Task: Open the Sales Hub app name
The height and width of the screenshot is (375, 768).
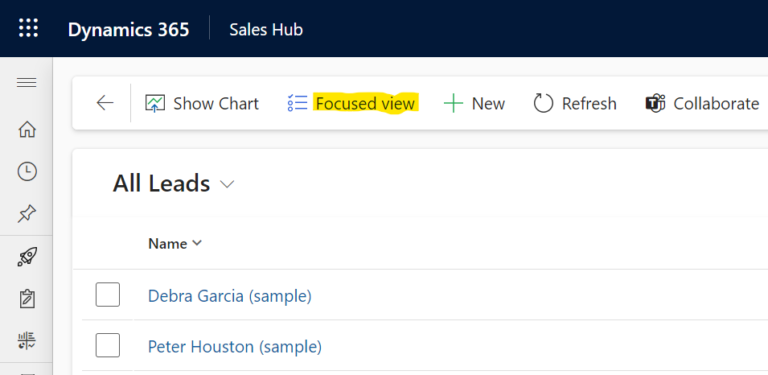Action: coord(266,30)
